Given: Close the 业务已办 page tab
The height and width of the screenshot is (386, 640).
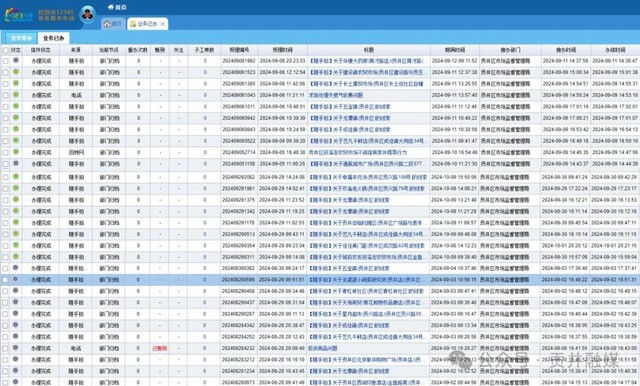Looking at the screenshot, I should [162, 24].
